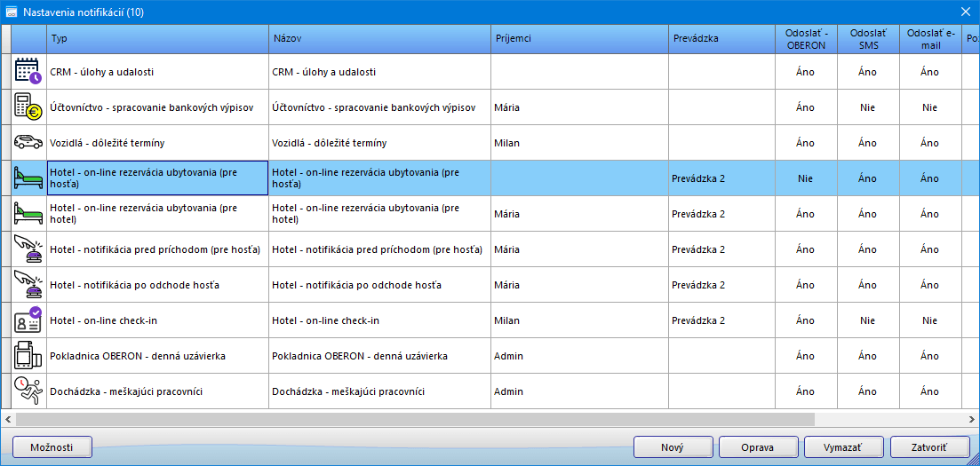Click the CRM calendar icon
This screenshot has width=980, height=466.
coord(28,71)
